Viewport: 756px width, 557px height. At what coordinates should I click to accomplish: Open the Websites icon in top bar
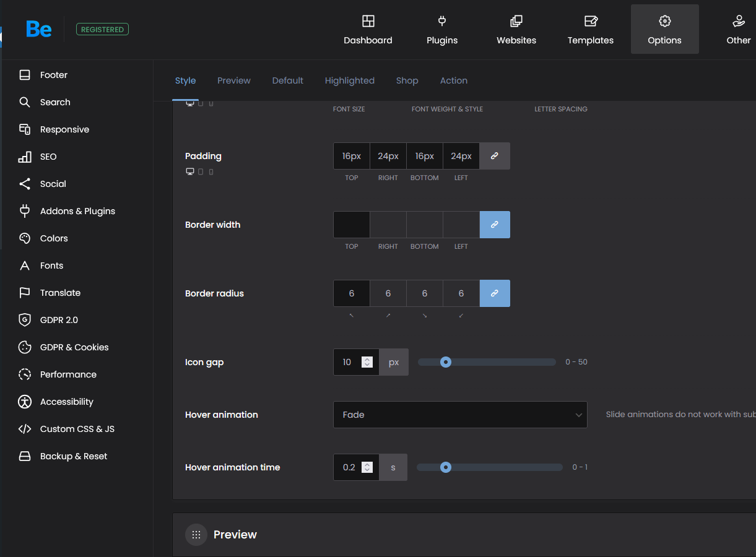tap(516, 22)
